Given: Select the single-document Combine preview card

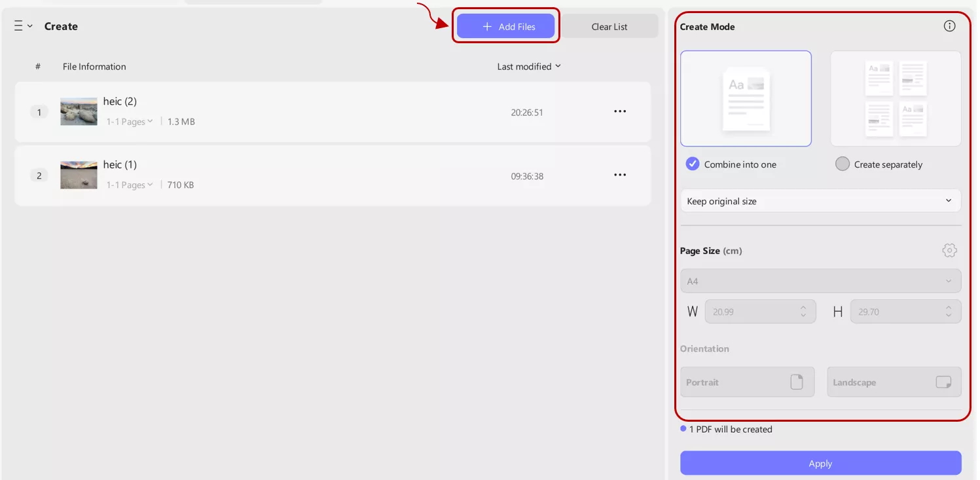Looking at the screenshot, I should click(746, 98).
